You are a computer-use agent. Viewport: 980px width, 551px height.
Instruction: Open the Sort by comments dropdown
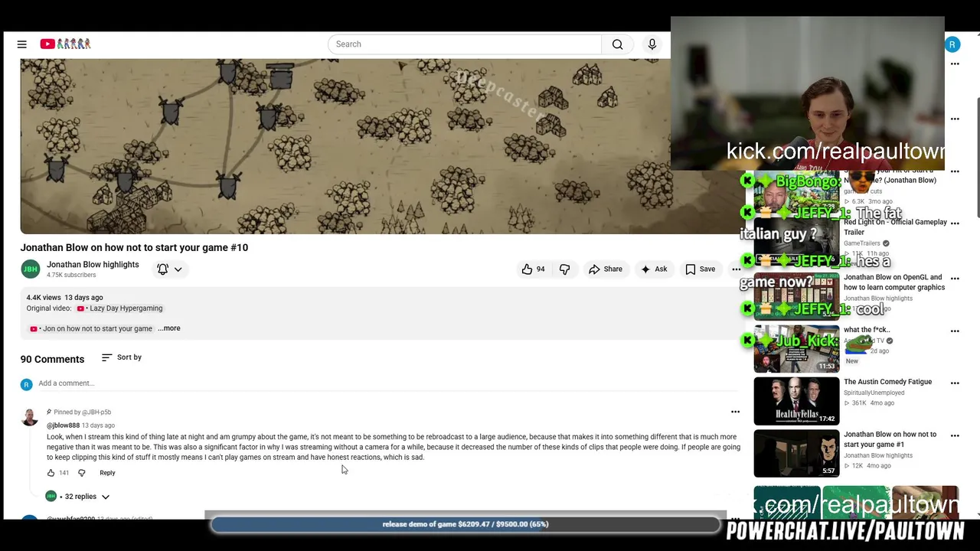point(122,357)
